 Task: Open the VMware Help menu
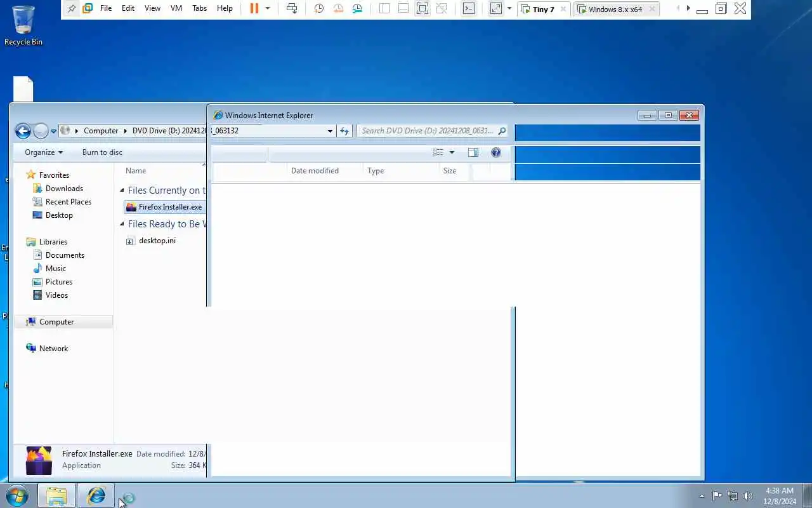tap(225, 8)
